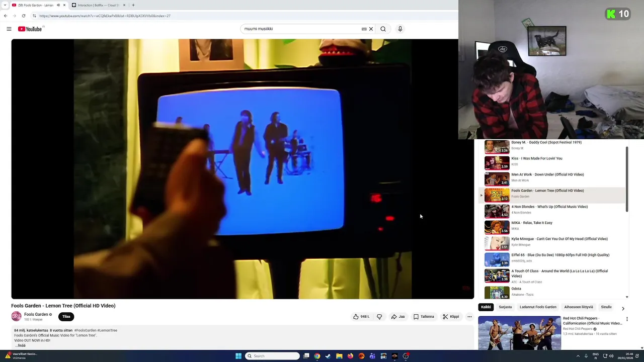
Task: Open the YouTube guide hamburger menu
Action: click(x=9, y=29)
